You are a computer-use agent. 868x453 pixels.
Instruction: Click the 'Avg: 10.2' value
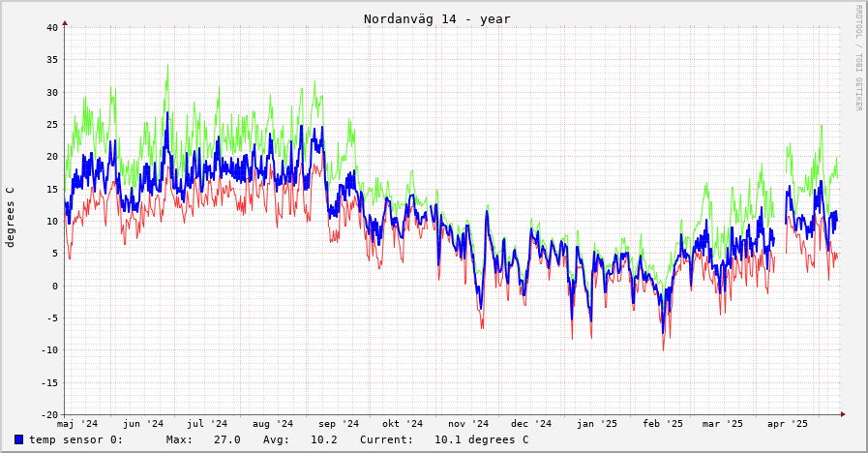300,439
